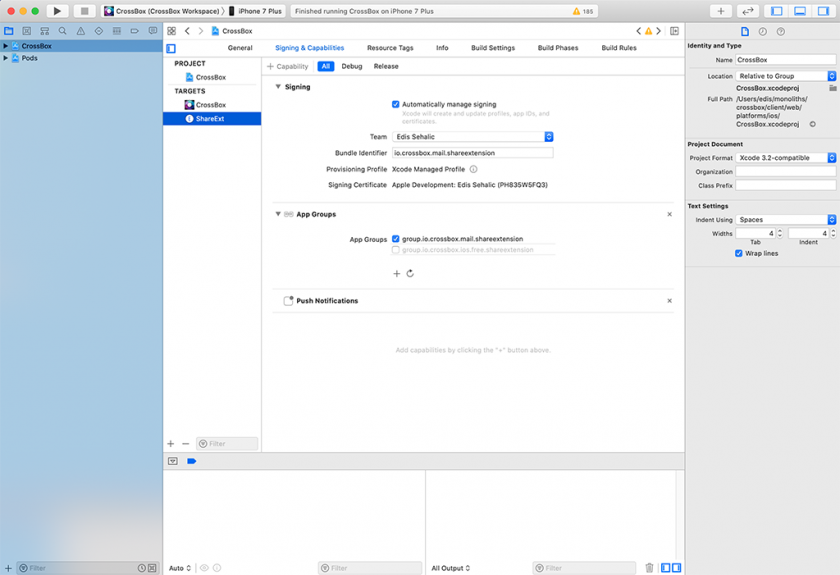Switch to the Info tab

[442, 48]
